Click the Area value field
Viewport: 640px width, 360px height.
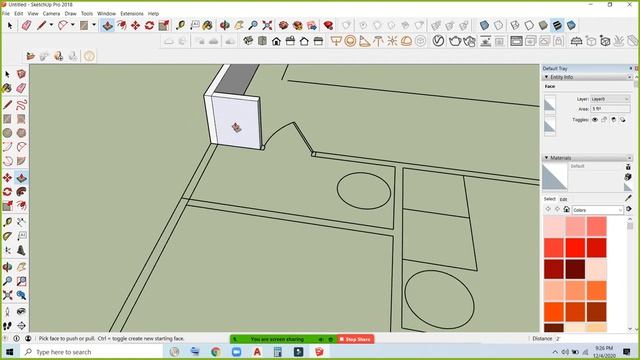(610, 109)
